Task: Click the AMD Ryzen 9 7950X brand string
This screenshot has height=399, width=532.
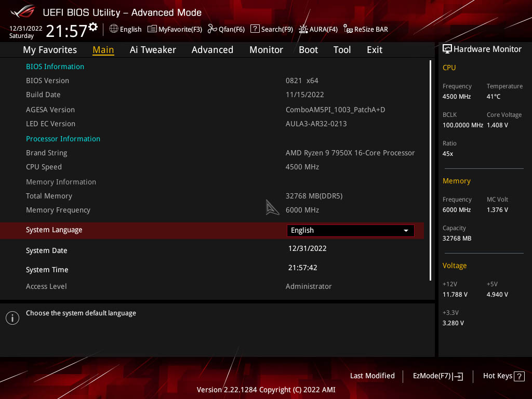Action: [x=350, y=153]
